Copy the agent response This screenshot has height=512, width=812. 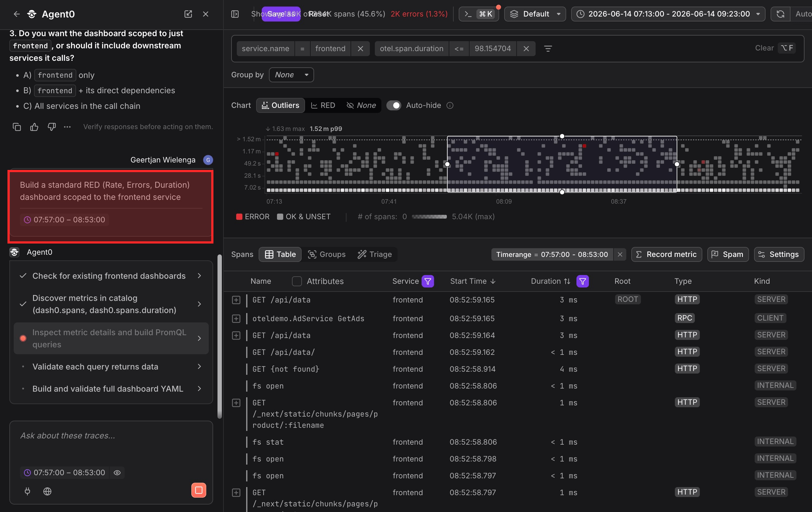coord(17,127)
